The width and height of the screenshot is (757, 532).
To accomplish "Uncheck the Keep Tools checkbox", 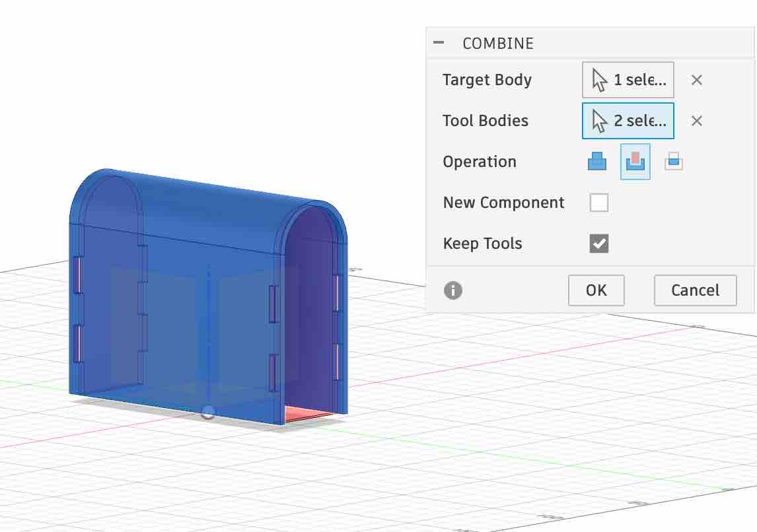I will tap(598, 244).
